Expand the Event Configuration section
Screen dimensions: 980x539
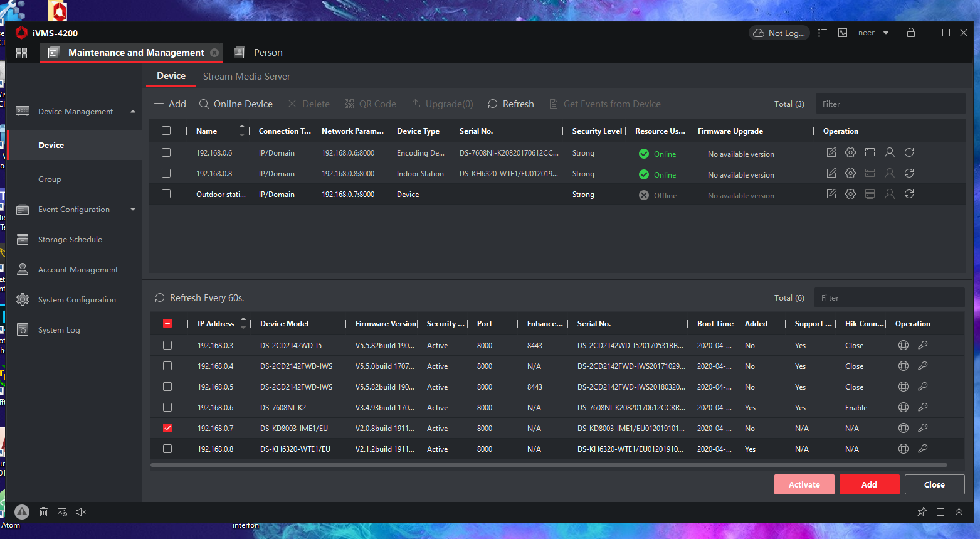pos(132,209)
